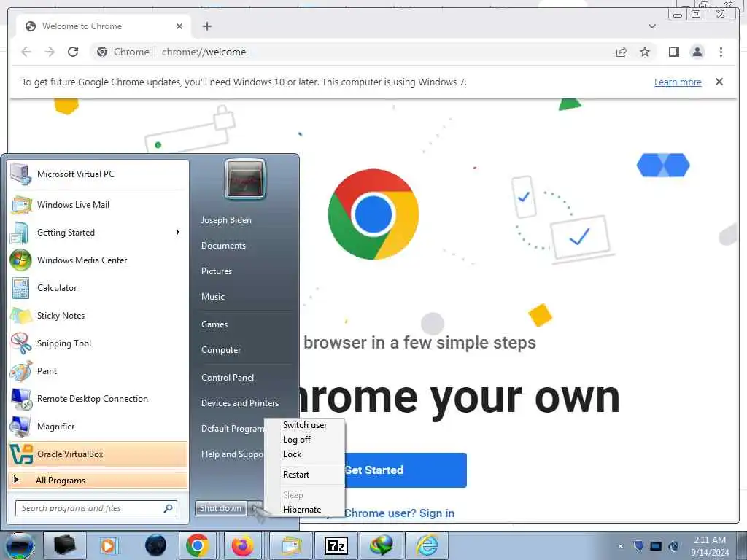Open Sticky Notes
The image size is (747, 560).
(98, 315)
